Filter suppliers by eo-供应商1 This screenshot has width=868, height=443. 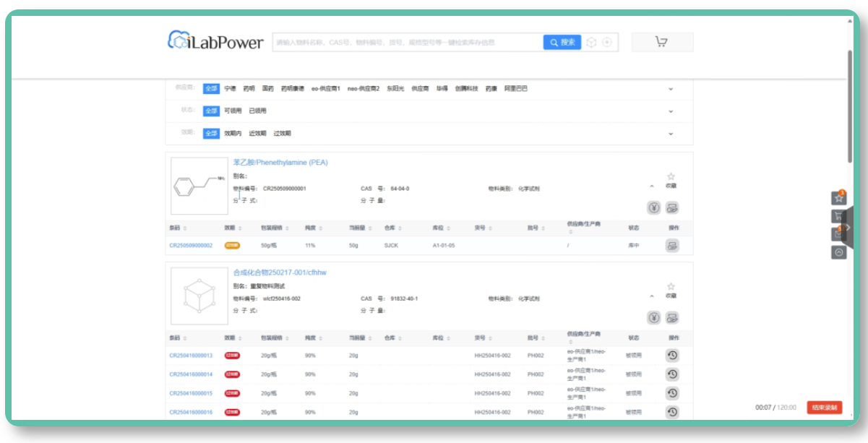coord(326,88)
